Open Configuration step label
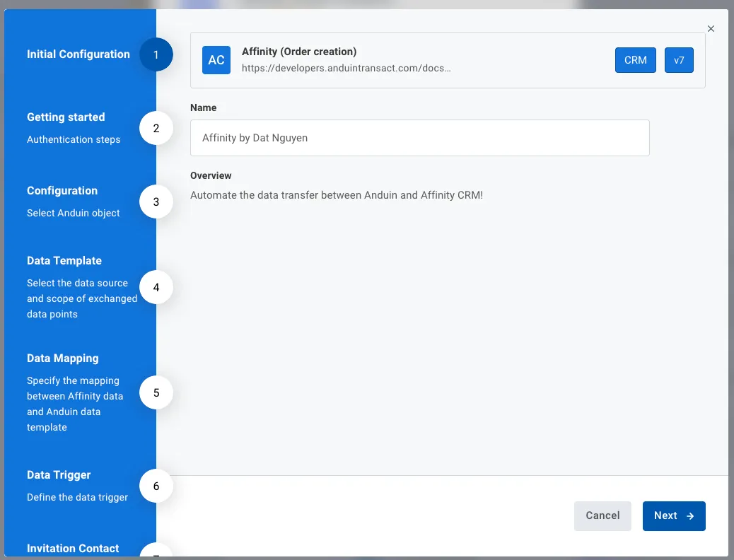 click(62, 191)
